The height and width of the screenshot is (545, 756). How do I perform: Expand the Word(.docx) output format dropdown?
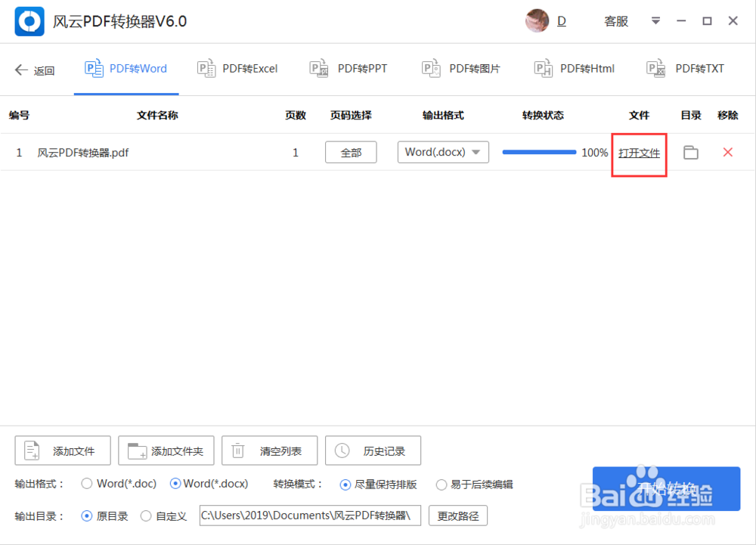(x=443, y=152)
